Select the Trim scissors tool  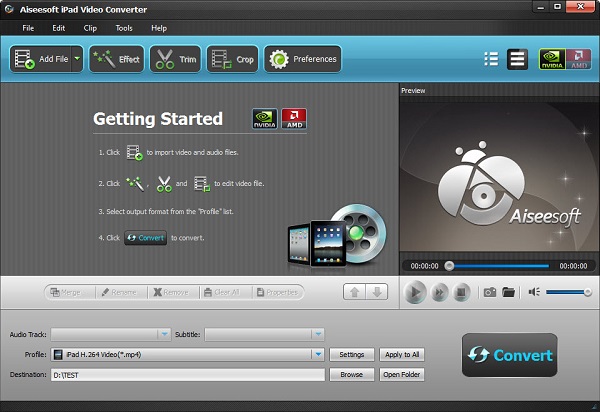pyautogui.click(x=175, y=60)
